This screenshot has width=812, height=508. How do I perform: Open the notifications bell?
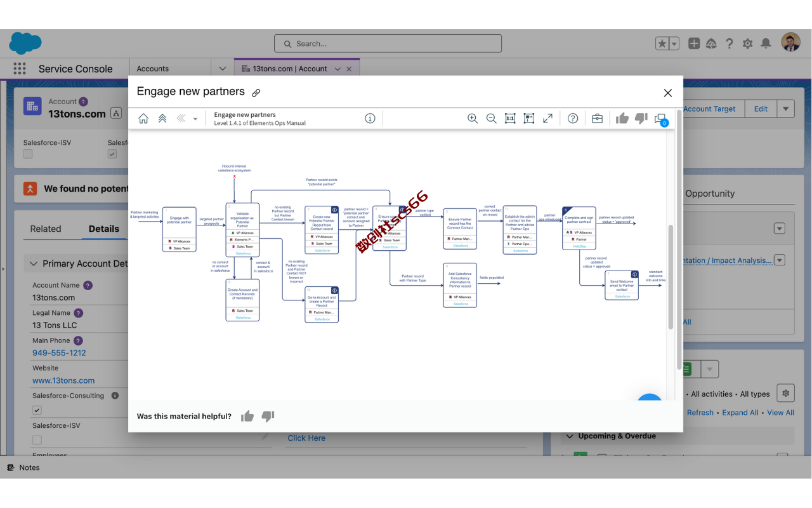(x=766, y=43)
